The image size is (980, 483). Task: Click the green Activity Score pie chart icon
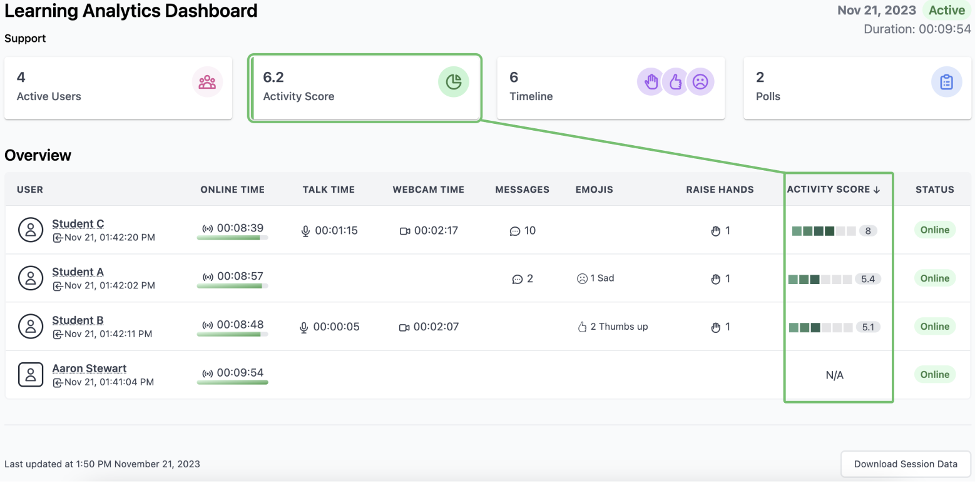pyautogui.click(x=454, y=82)
